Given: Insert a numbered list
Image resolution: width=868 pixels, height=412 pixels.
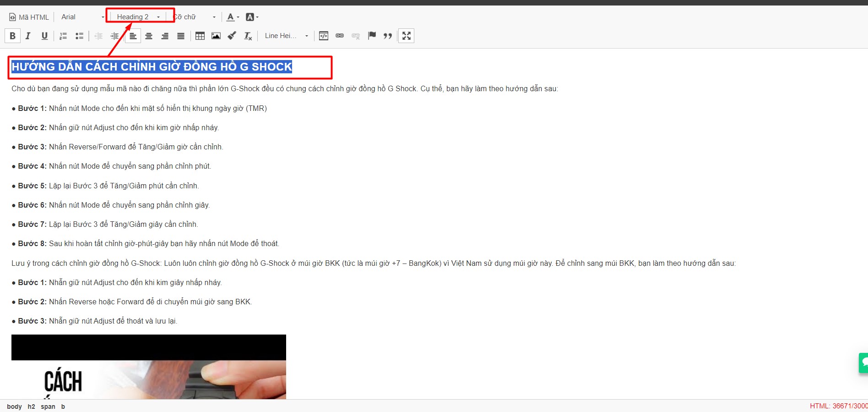Looking at the screenshot, I should click(63, 36).
